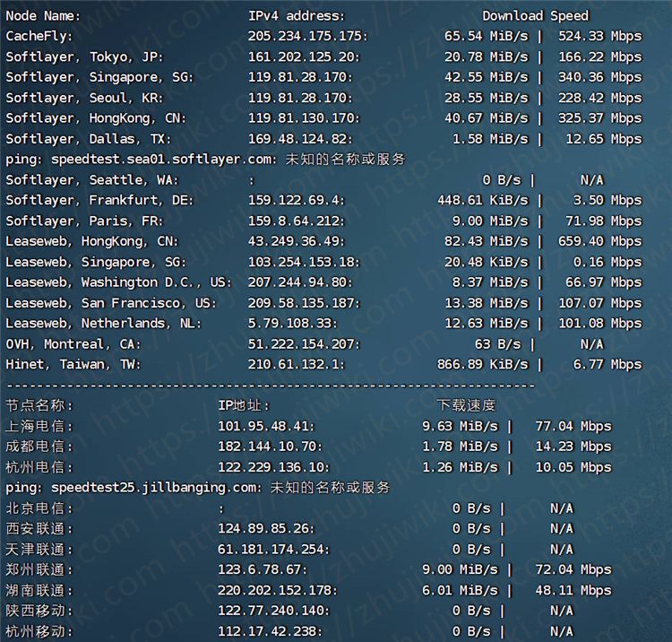Select IP 5.79.108.33
This screenshot has width=672, height=642.
click(x=292, y=324)
